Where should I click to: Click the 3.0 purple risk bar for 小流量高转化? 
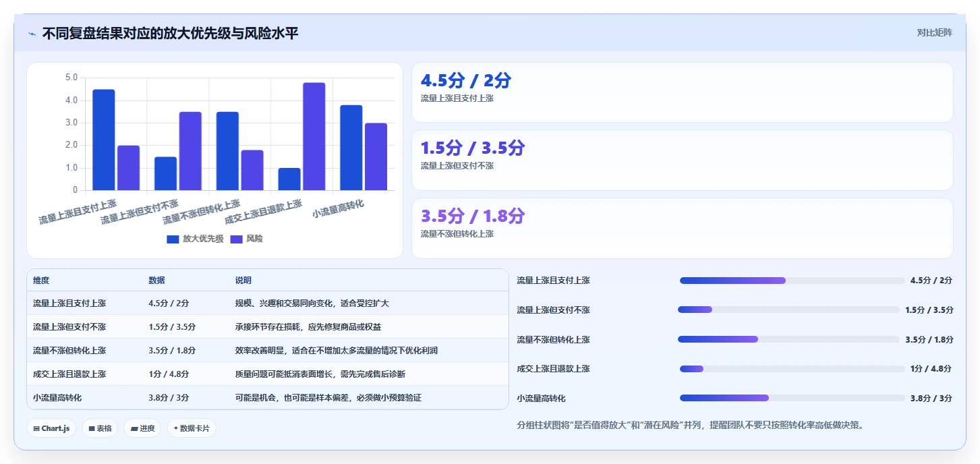point(376,156)
